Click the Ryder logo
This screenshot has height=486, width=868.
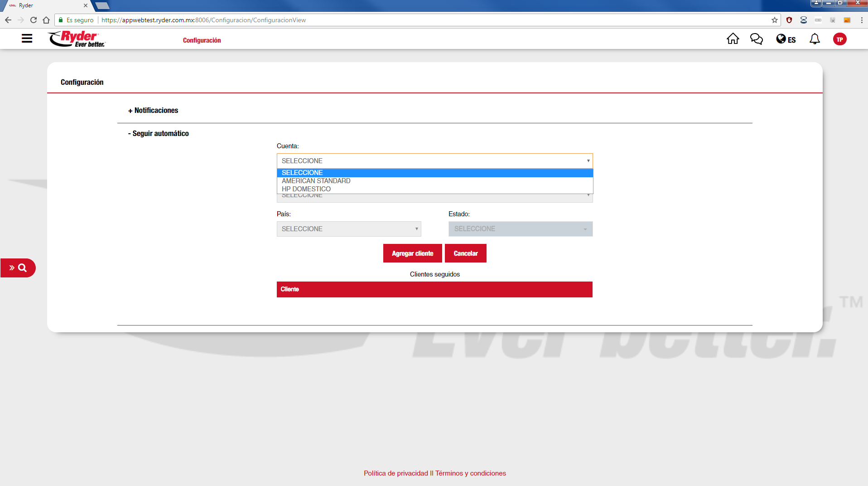(77, 39)
